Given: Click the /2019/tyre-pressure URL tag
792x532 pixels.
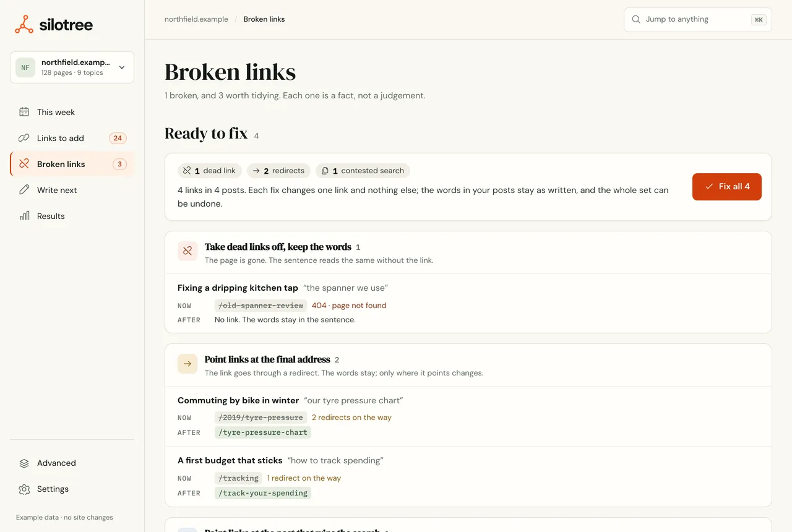Looking at the screenshot, I should point(260,418).
